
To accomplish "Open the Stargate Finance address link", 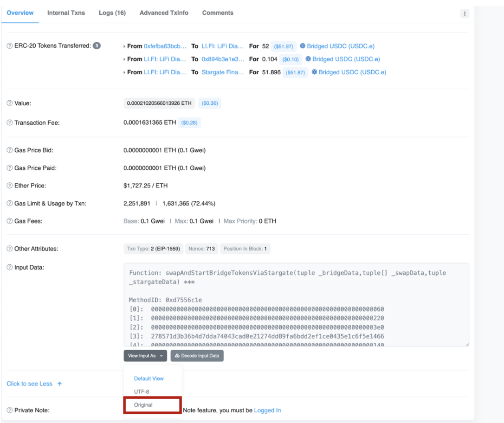I will coord(222,72).
